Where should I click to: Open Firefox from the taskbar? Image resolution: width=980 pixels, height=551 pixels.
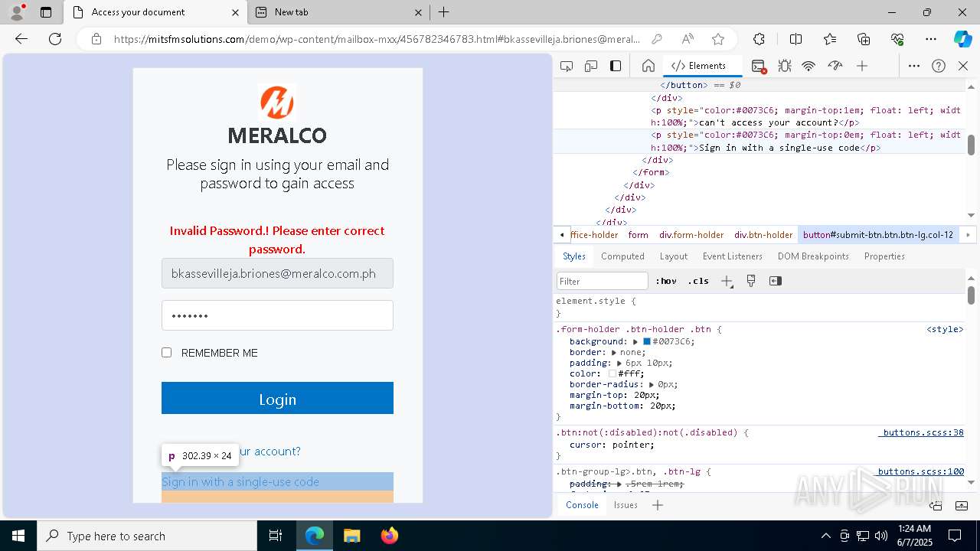[390, 536]
